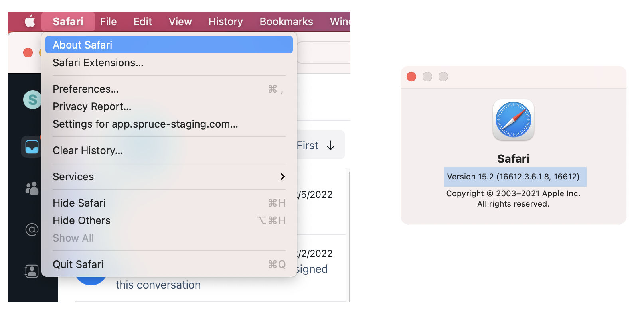Open the address book icon

pos(32,271)
